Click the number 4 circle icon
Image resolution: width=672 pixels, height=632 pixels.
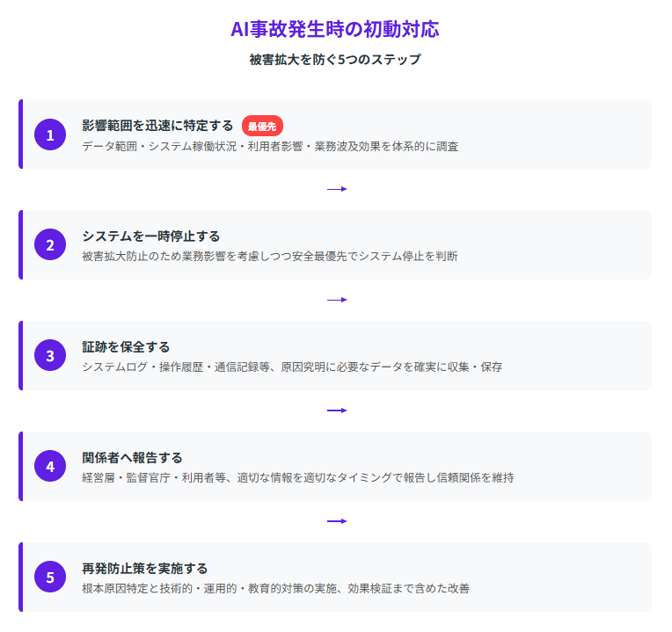coord(50,467)
